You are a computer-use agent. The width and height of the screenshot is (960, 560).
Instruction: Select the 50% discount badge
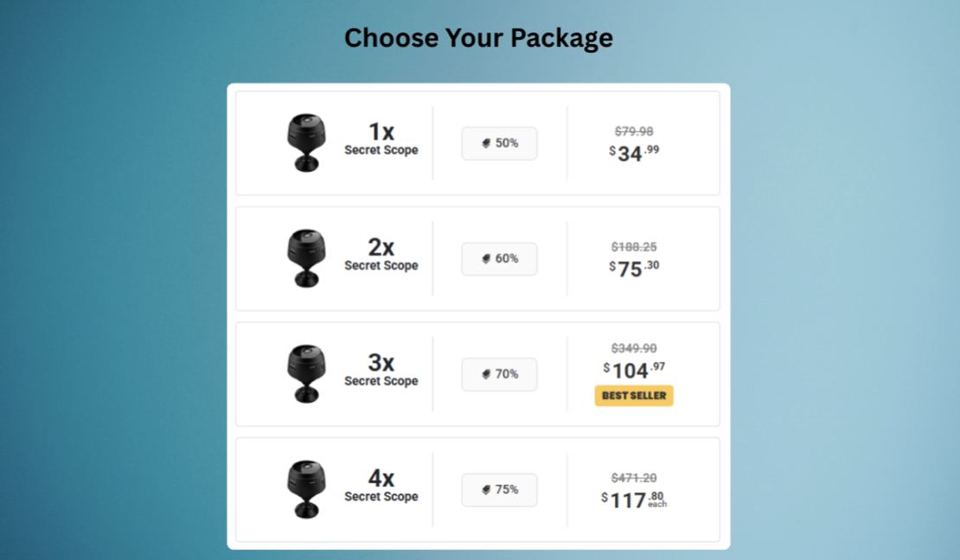point(499,143)
